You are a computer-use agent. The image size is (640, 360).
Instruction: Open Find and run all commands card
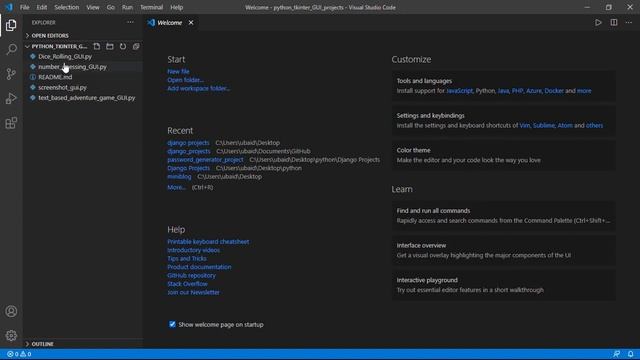point(504,216)
